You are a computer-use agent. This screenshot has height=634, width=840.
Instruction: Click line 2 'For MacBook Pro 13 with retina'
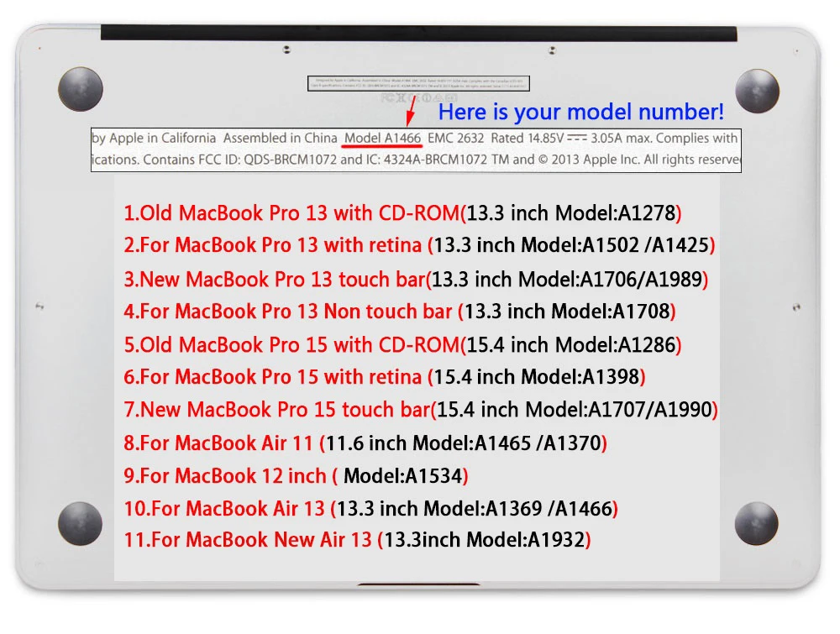(x=419, y=245)
